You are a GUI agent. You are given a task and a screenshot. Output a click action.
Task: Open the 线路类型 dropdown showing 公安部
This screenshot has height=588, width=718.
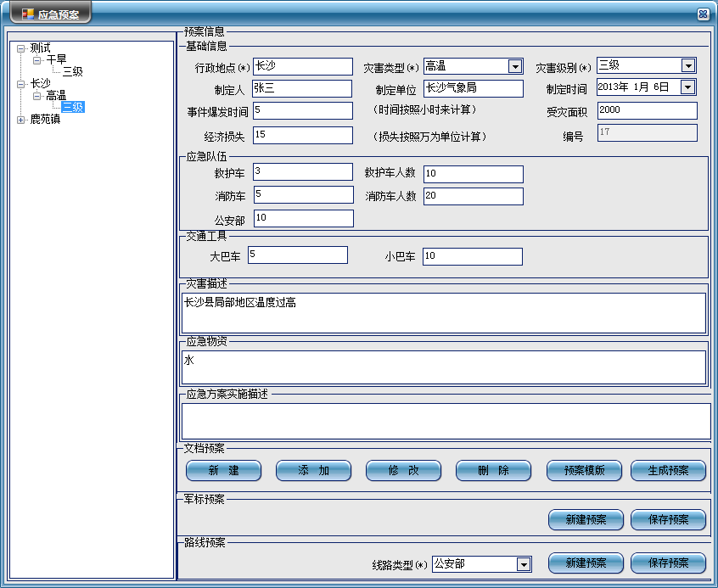click(x=523, y=563)
